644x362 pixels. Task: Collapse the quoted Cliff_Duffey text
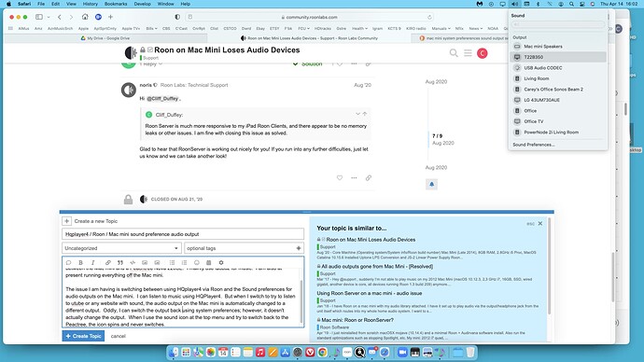357,114
